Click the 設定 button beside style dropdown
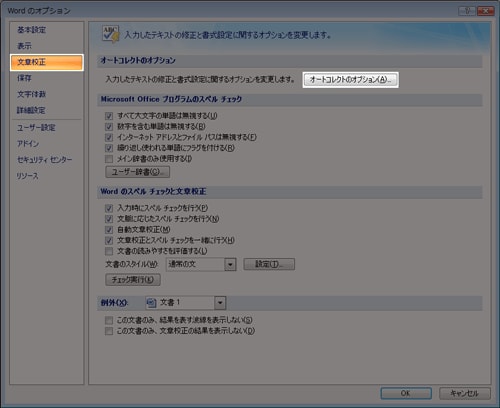500x408 pixels. [269, 264]
